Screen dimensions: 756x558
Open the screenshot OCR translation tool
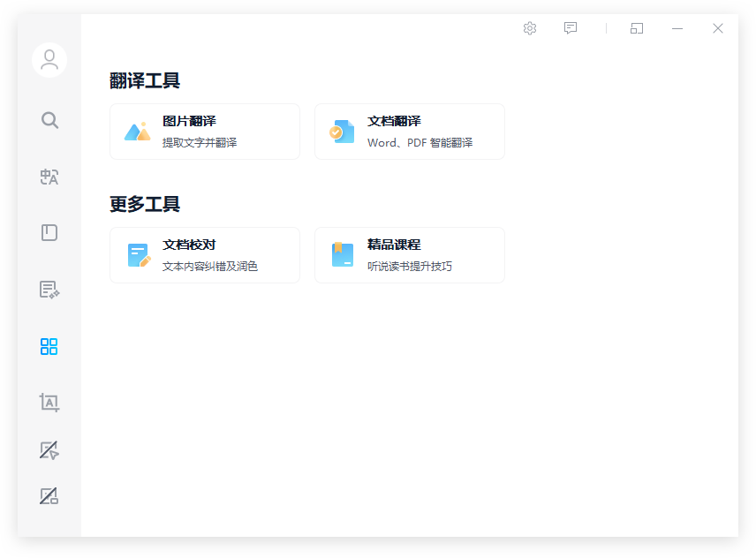pos(49,403)
